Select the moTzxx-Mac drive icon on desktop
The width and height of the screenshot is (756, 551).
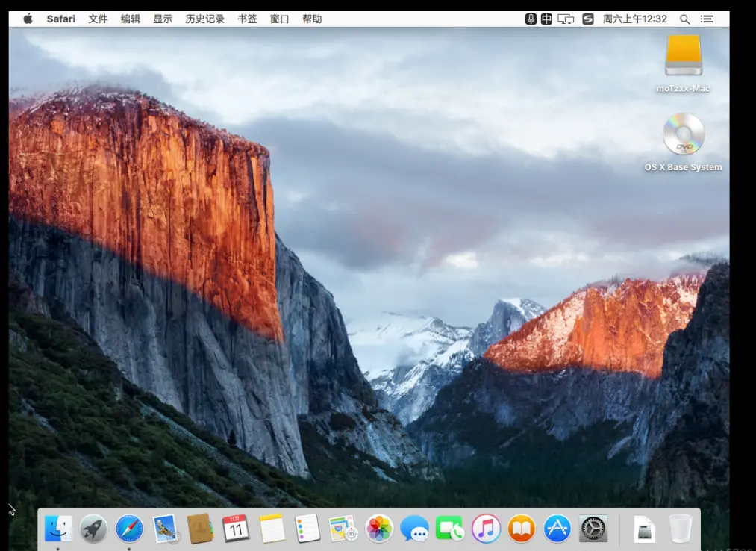coord(683,55)
